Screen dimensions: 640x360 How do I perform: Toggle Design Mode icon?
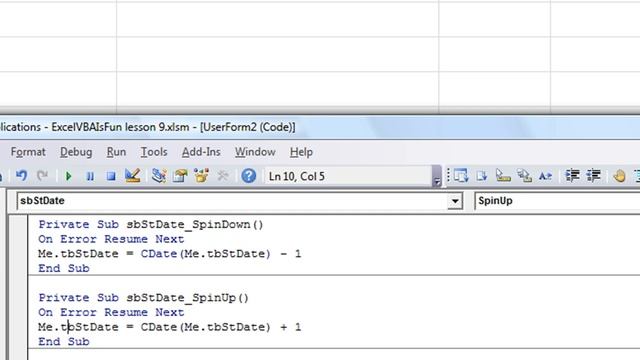tap(133, 176)
